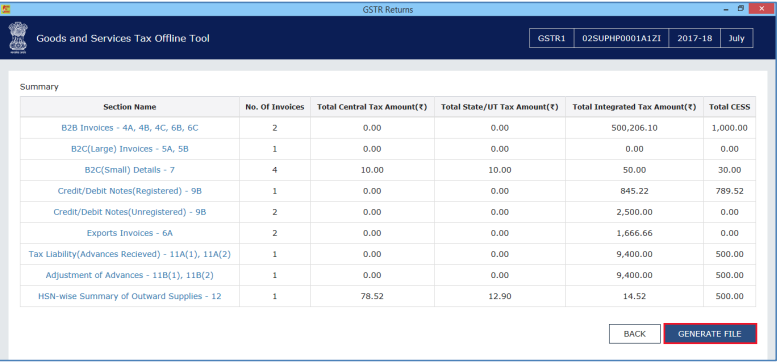The width and height of the screenshot is (779, 363).
Task: Click the Total Integrated Tax Amount header
Action: (634, 107)
